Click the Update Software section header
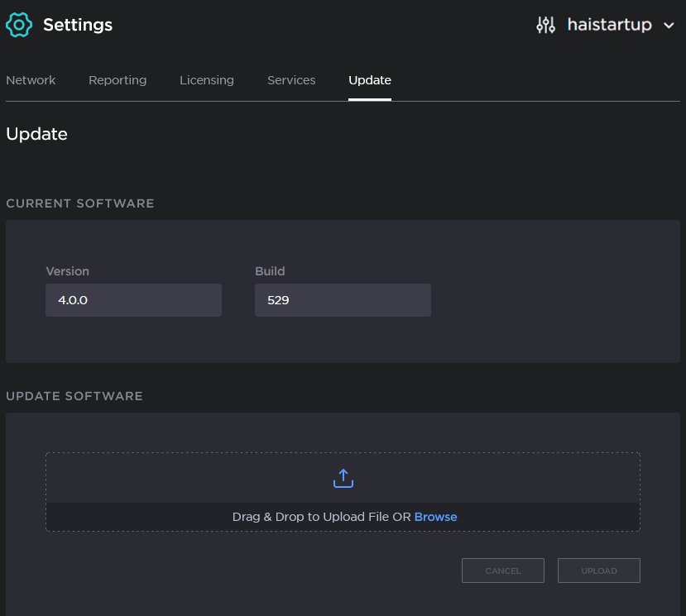 click(x=74, y=396)
